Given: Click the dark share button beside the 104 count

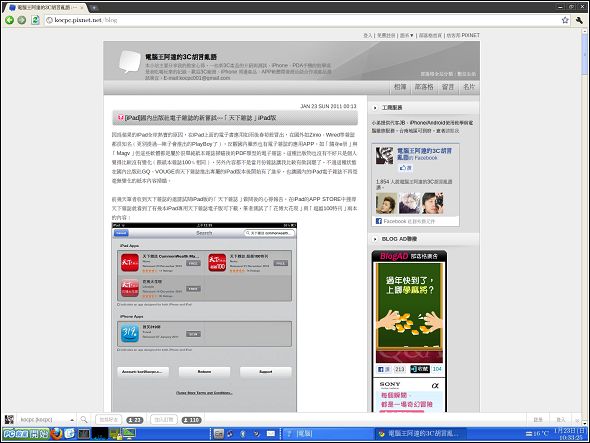Looking at the screenshot, I should 420,369.
